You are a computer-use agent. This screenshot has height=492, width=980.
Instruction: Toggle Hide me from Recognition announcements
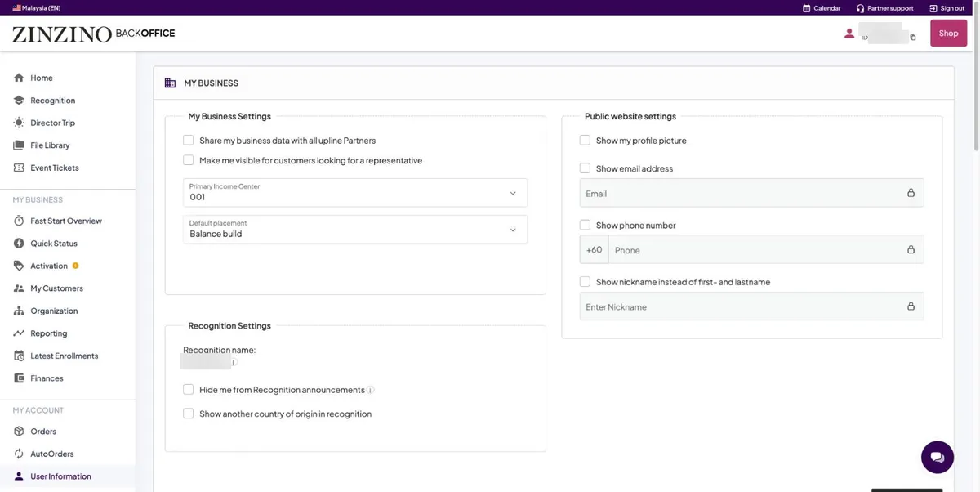pos(189,390)
